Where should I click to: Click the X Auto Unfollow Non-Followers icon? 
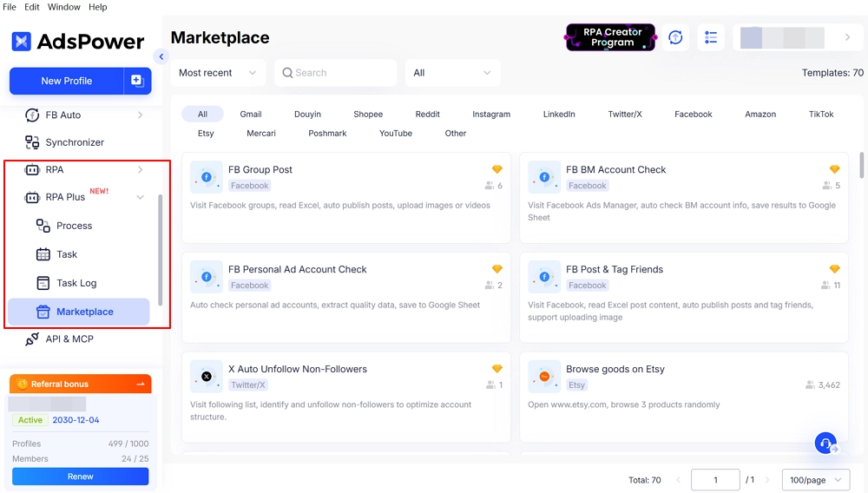pos(207,376)
